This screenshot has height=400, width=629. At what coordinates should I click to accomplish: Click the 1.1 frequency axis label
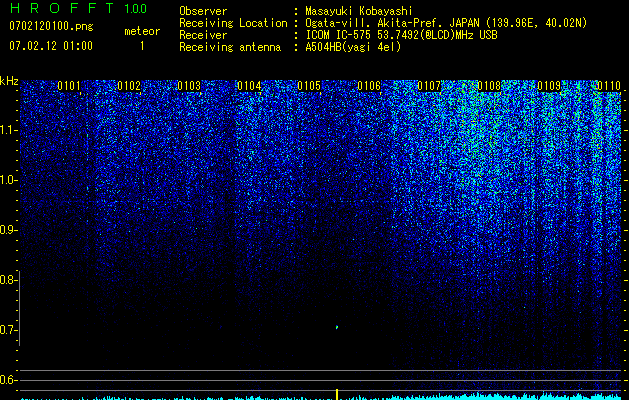[x=7, y=130]
